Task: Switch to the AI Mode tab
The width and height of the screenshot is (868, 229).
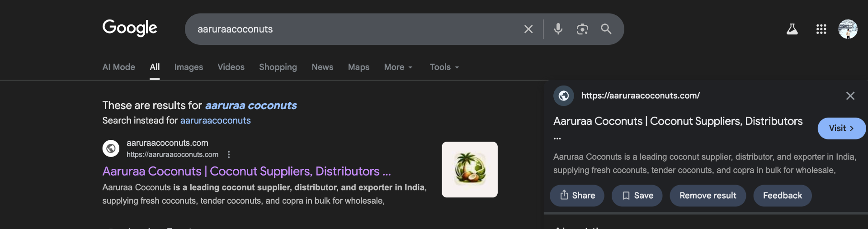Action: [118, 67]
